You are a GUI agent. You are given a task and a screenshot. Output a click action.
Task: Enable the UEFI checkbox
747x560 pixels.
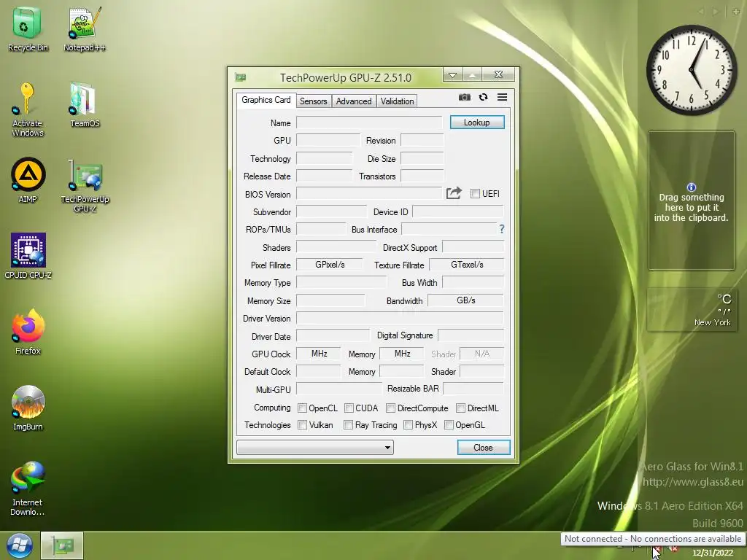pos(475,193)
